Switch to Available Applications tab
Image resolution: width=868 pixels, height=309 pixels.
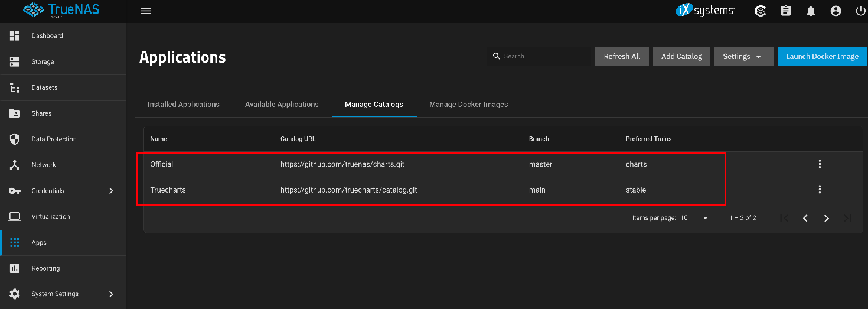(282, 105)
